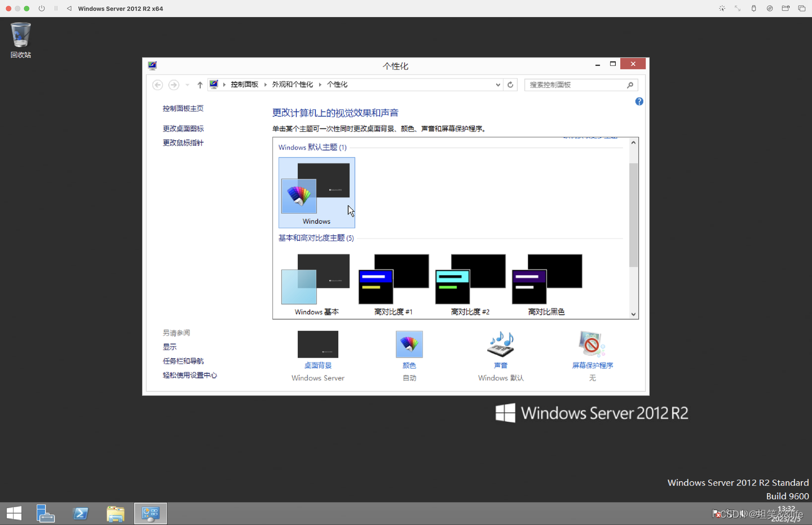The height and width of the screenshot is (525, 812).
Task: Open 任务栏和导航 link
Action: [x=183, y=361]
